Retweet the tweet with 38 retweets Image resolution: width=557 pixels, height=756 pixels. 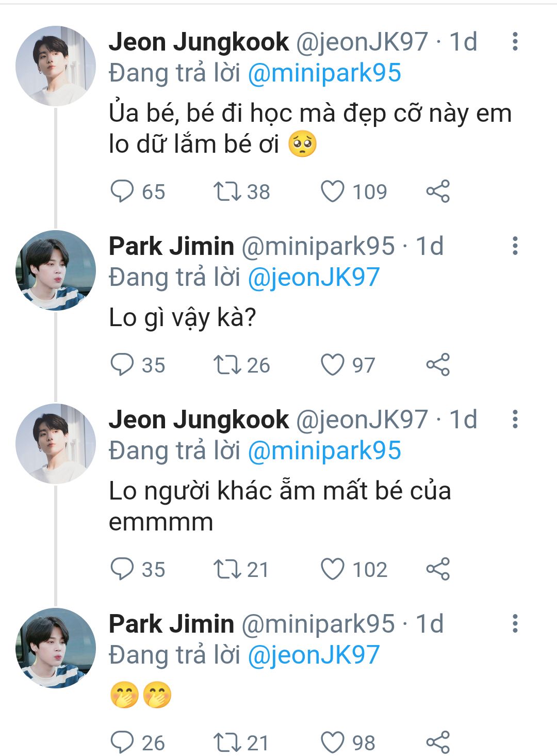[227, 191]
